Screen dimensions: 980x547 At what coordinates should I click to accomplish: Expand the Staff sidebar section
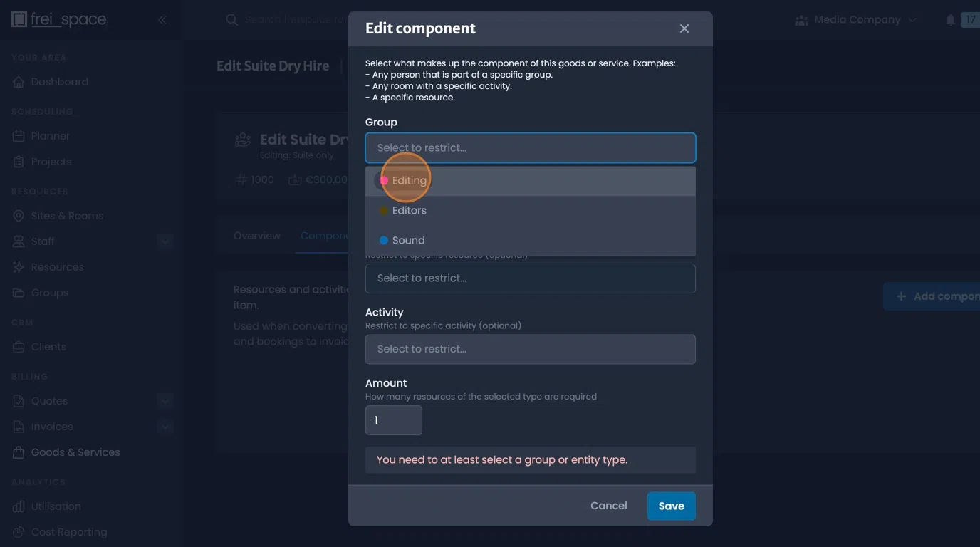[x=165, y=241]
